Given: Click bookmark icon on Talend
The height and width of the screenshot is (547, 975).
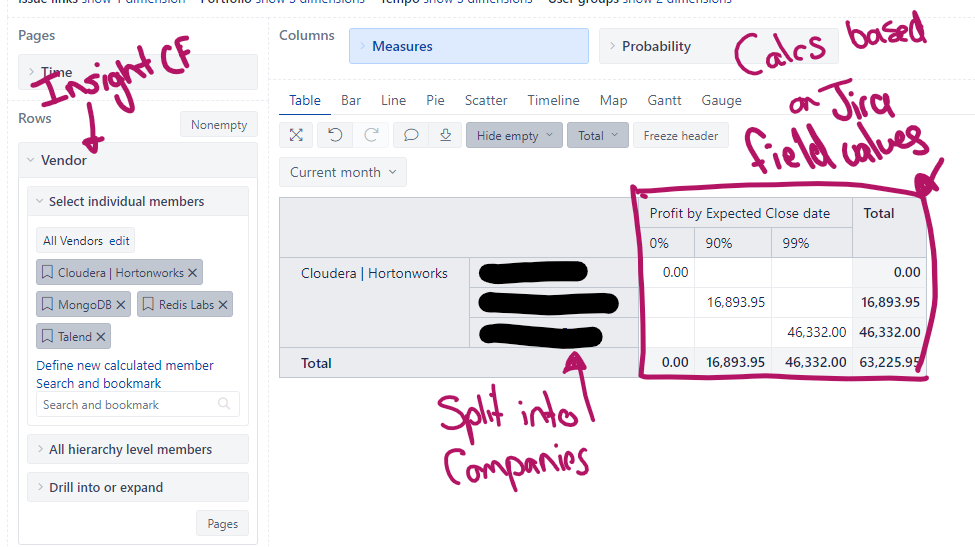Looking at the screenshot, I should pyautogui.click(x=47, y=336).
